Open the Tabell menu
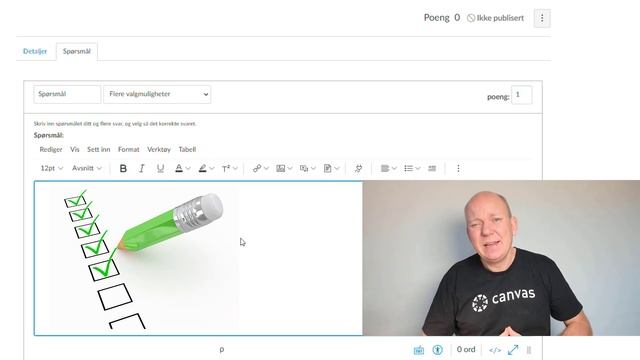The image size is (640, 360). point(187,149)
